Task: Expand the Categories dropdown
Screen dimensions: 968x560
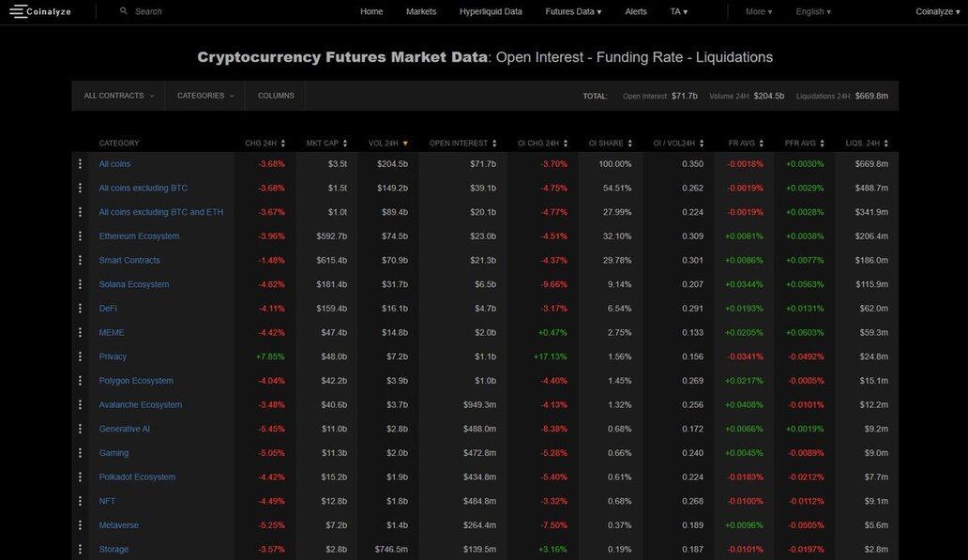Action: (x=205, y=96)
